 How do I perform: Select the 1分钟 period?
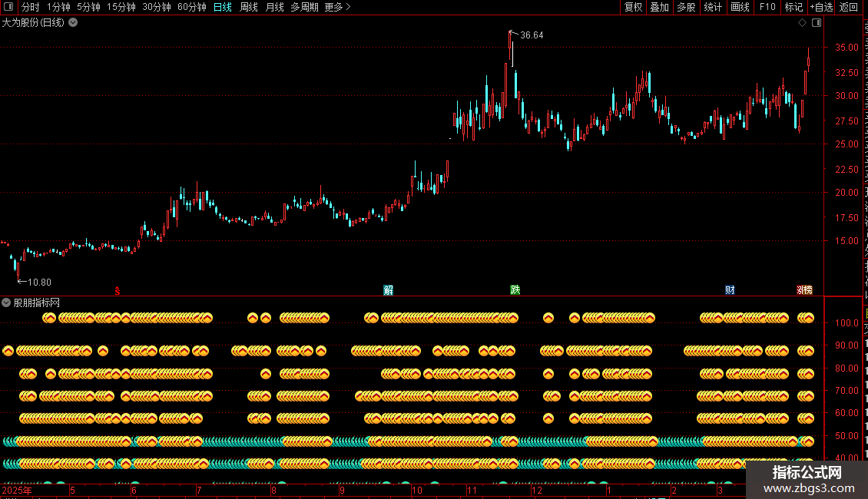58,7
